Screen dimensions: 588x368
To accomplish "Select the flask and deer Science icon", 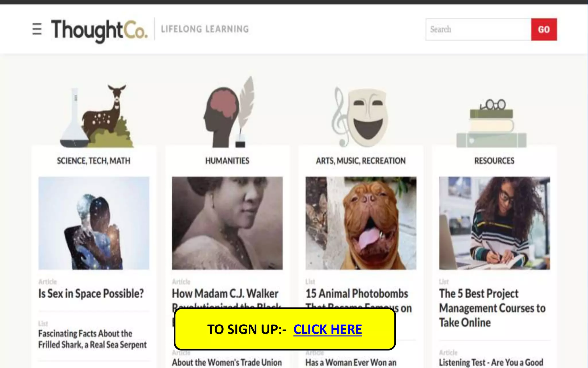I will pos(96,116).
